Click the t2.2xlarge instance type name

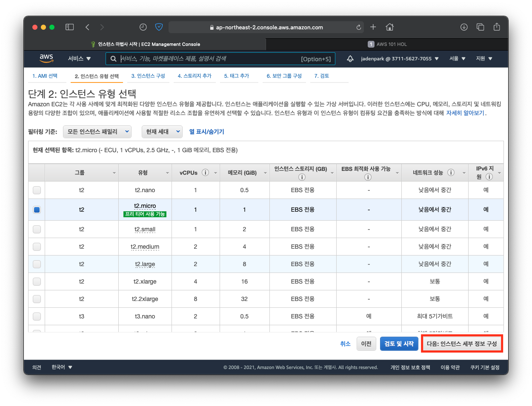tap(145, 299)
